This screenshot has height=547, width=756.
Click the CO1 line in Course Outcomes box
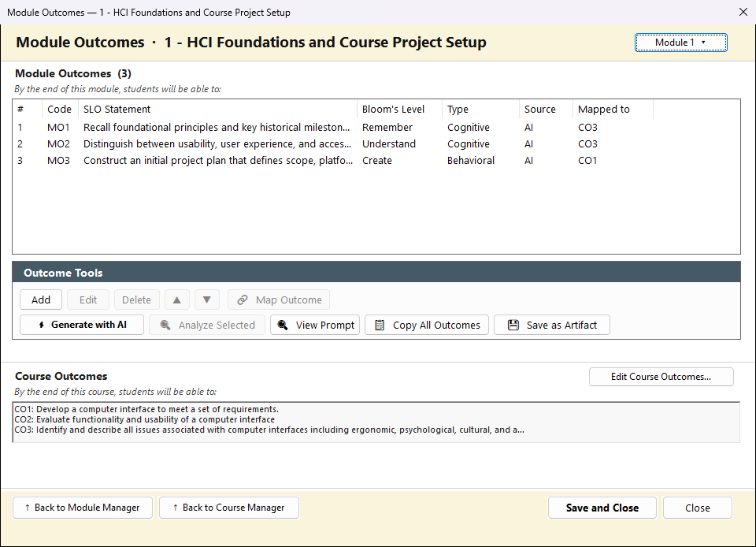[x=146, y=409]
